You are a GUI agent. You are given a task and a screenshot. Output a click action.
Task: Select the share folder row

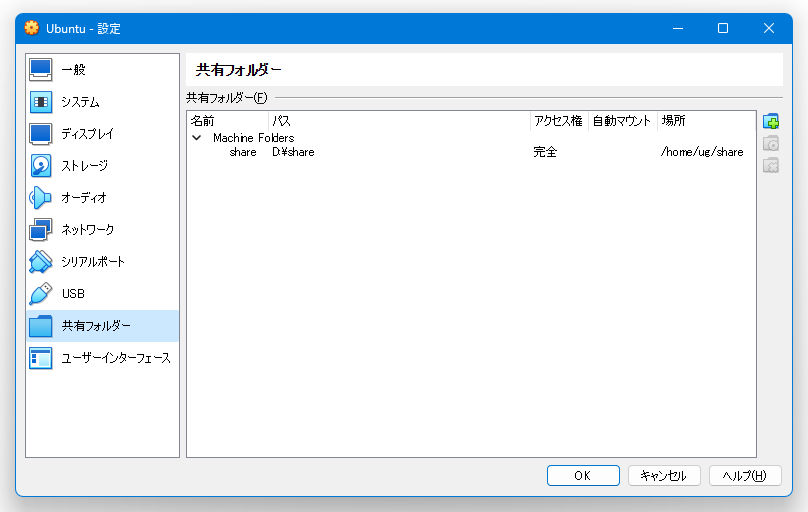tap(471, 152)
